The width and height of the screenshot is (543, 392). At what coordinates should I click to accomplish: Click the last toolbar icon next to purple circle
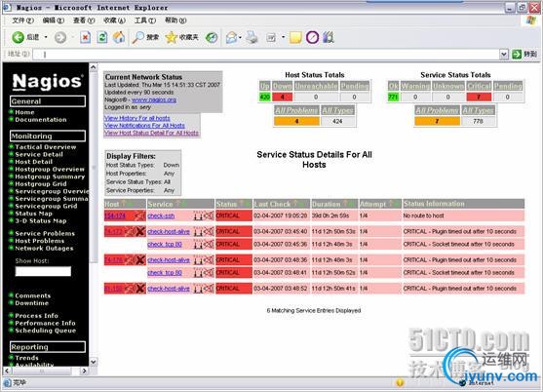click(x=329, y=37)
